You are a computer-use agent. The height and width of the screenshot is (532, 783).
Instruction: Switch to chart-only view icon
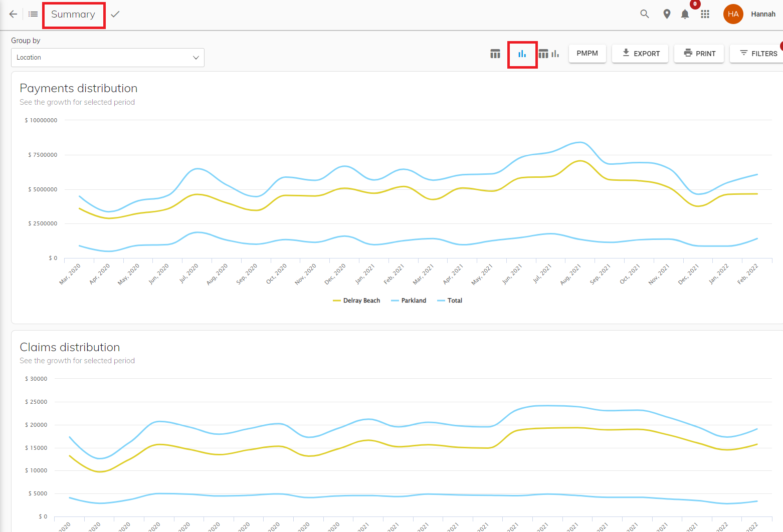click(522, 54)
